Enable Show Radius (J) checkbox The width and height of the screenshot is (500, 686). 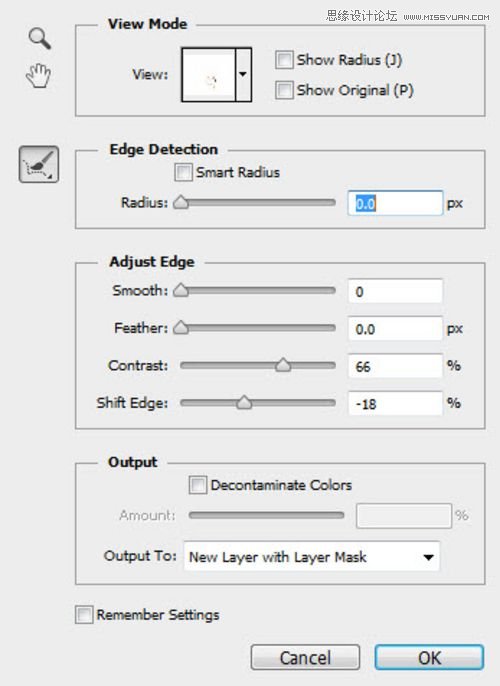[284, 60]
